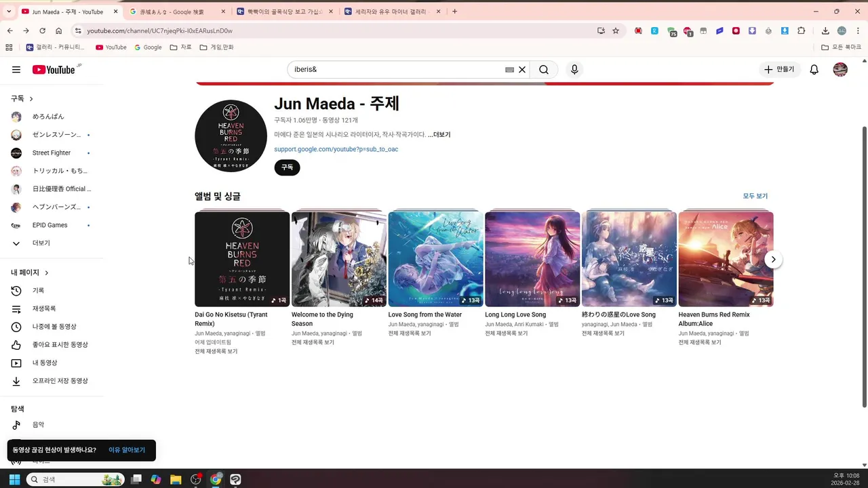Click the page vertical scrollbar

coord(864,266)
